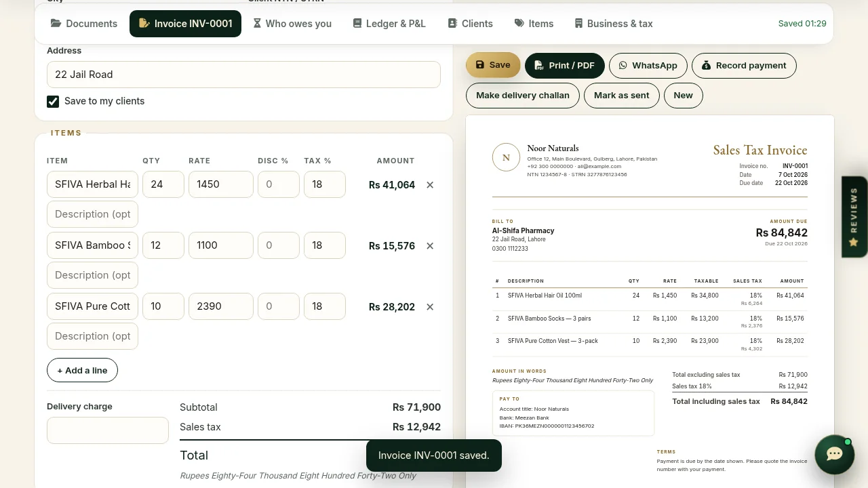Screen dimensions: 868x488
Task: Remove the SFIVA Bamboo Socks line
Action: tap(430, 245)
